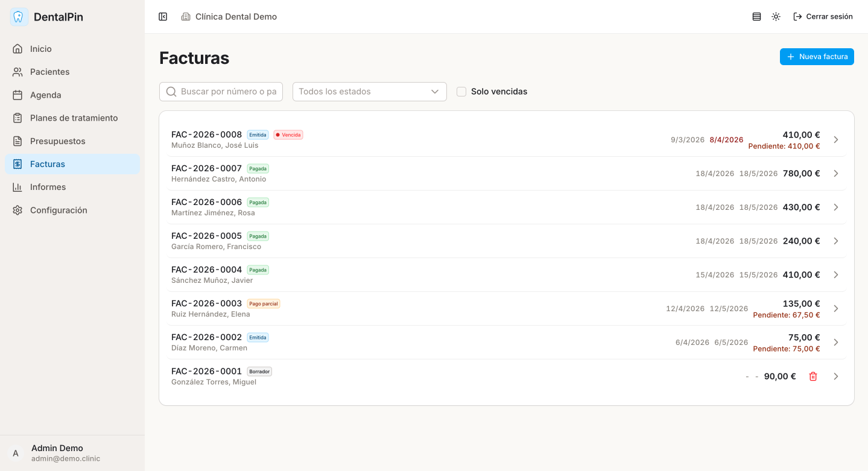Open the Todos los estados dropdown
Screen dimensions: 868x471
coord(369,91)
